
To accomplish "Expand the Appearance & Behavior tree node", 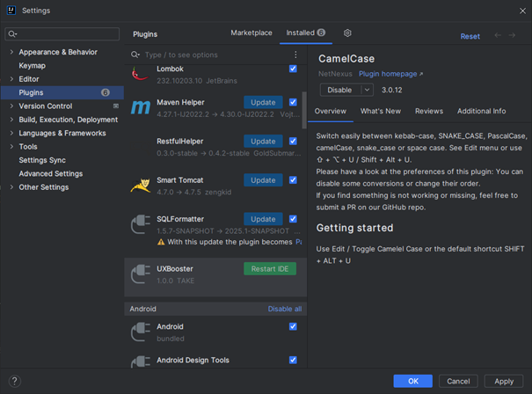I will (x=11, y=52).
